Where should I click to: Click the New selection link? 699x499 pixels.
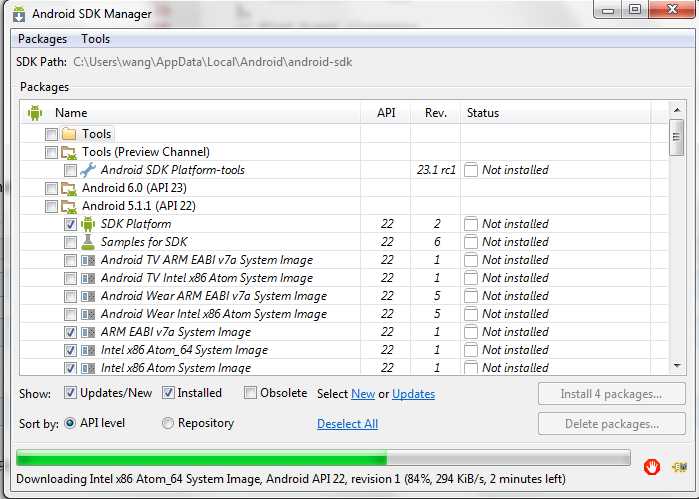click(x=363, y=394)
